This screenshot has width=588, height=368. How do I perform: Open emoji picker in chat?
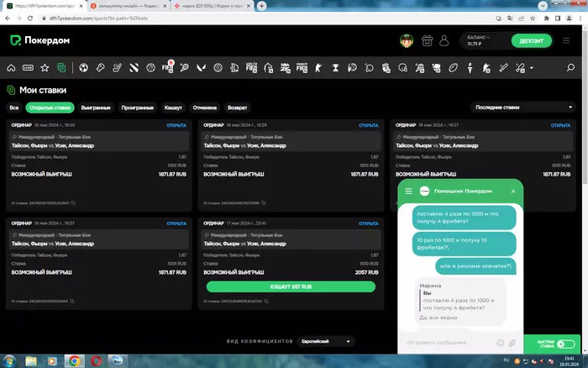pos(501,343)
